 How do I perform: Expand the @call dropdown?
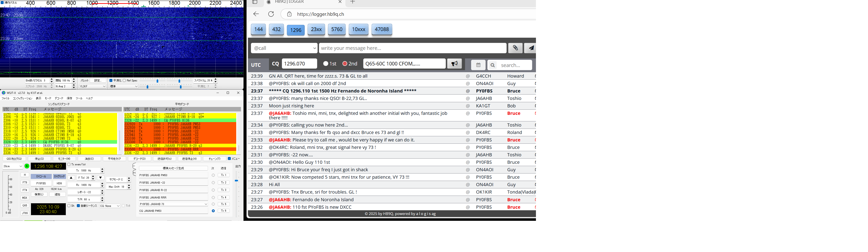click(284, 48)
